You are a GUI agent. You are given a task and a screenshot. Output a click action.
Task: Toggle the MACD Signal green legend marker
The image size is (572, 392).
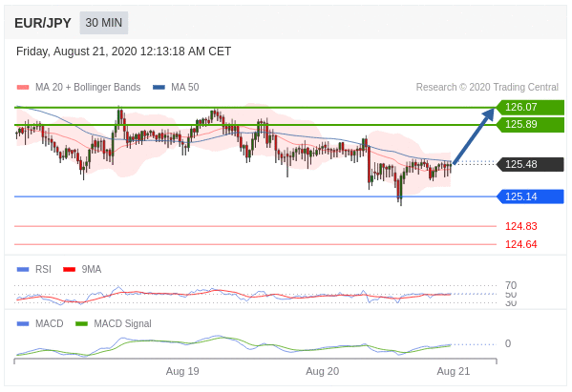81,324
